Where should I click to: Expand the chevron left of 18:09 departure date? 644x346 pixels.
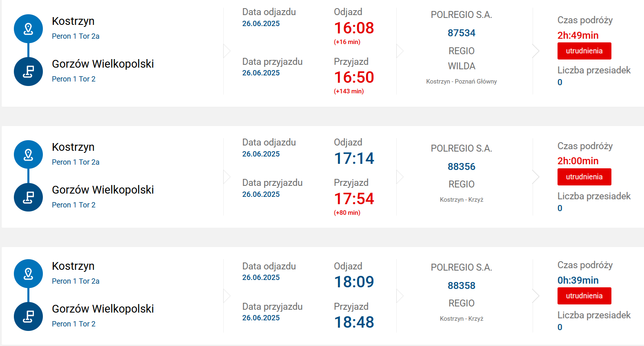(227, 296)
